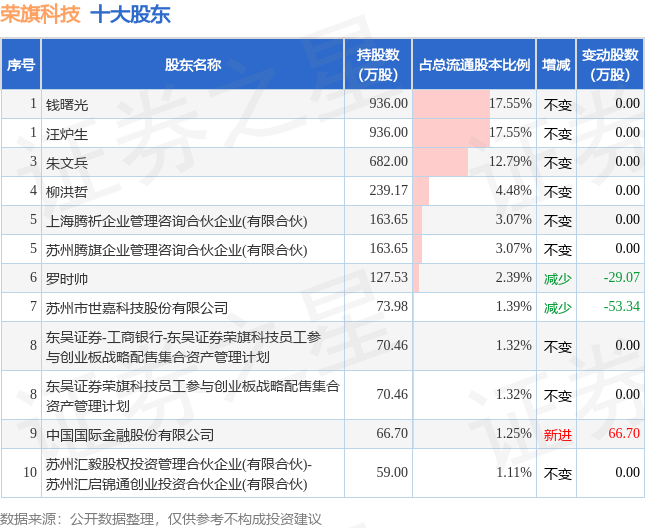Click rank number 9
Image resolution: width=645 pixels, height=528 pixels.
point(33,433)
